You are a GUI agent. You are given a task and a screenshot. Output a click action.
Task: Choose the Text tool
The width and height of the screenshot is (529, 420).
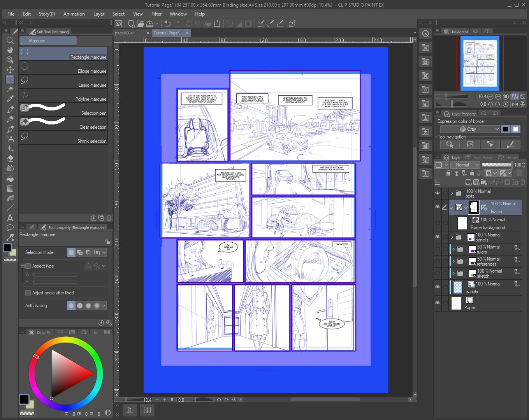tap(10, 217)
